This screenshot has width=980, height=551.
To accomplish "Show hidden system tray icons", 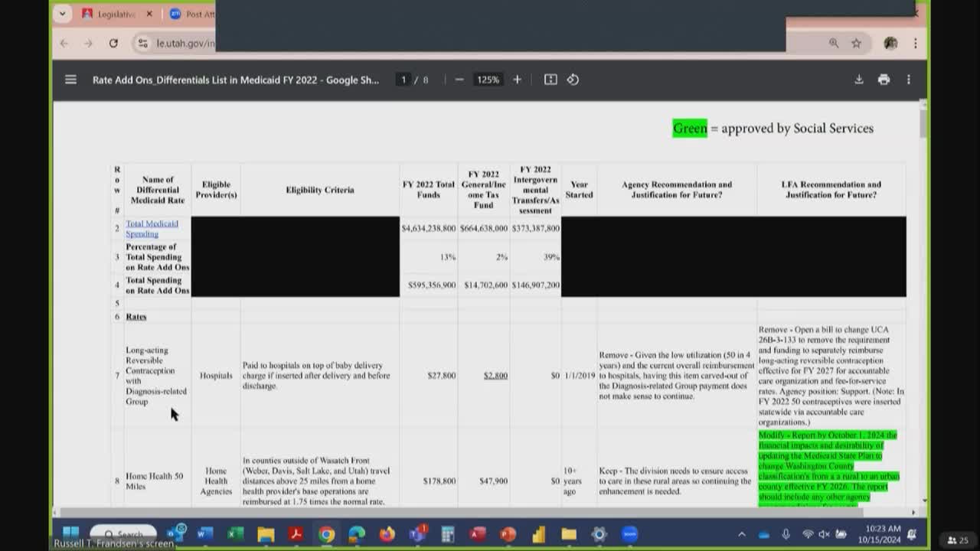I will [x=741, y=534].
